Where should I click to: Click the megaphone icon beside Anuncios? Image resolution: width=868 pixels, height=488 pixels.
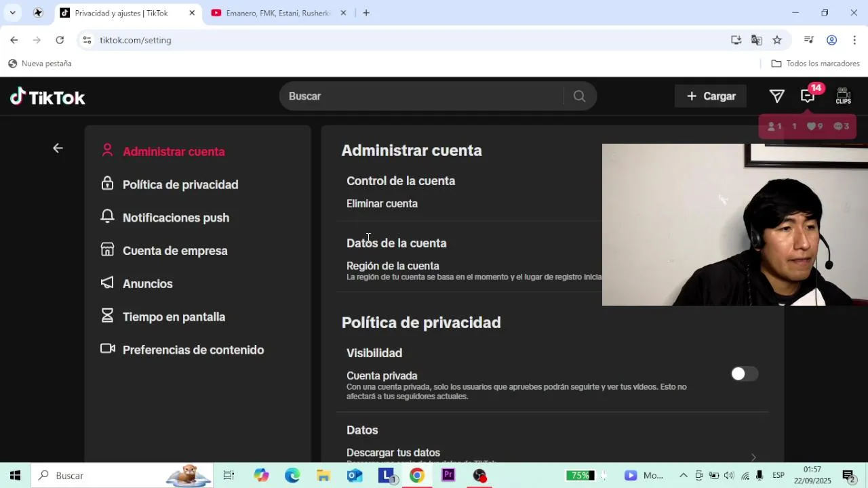click(x=107, y=283)
